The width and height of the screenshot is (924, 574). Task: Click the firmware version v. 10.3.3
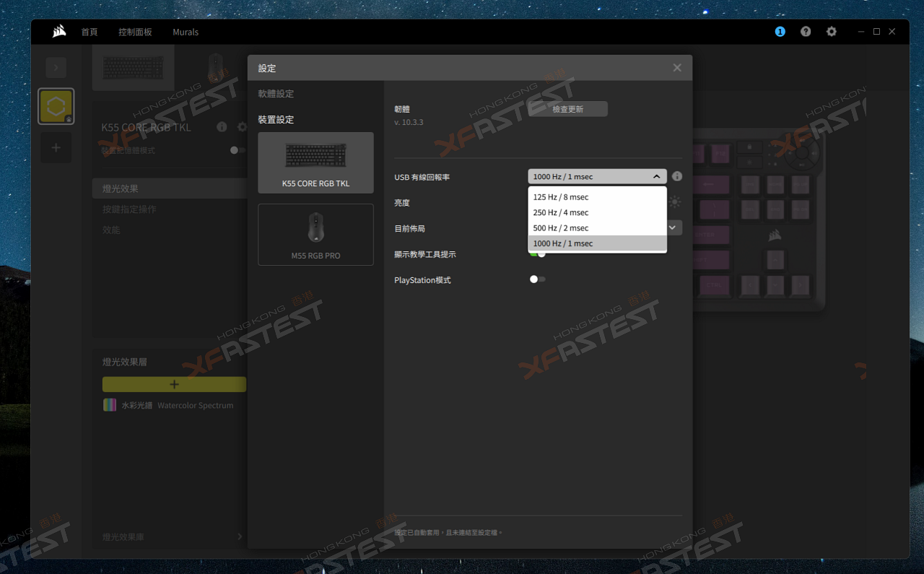pyautogui.click(x=409, y=122)
